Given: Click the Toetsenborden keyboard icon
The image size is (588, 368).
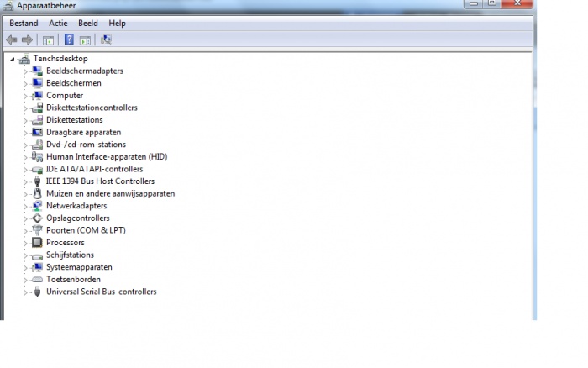Looking at the screenshot, I should (37, 280).
